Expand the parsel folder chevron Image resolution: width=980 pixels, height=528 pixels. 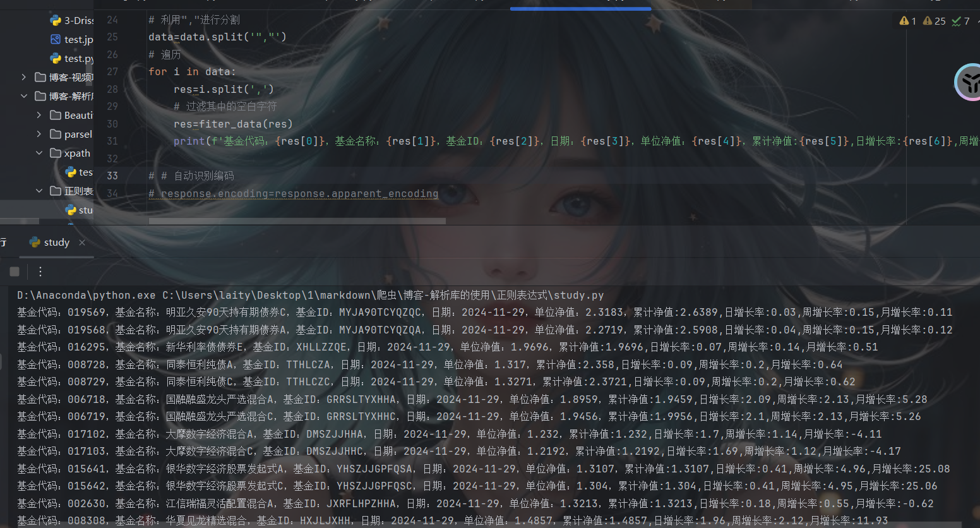tap(39, 134)
